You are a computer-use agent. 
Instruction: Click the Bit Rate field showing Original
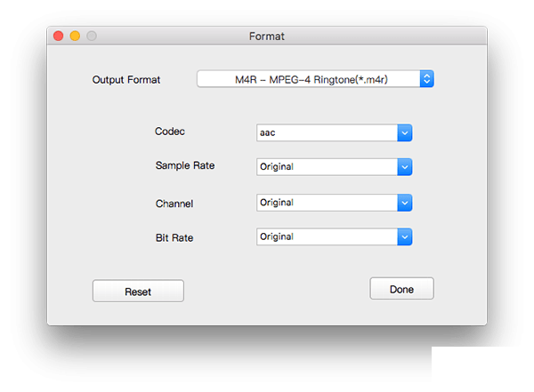coord(327,236)
